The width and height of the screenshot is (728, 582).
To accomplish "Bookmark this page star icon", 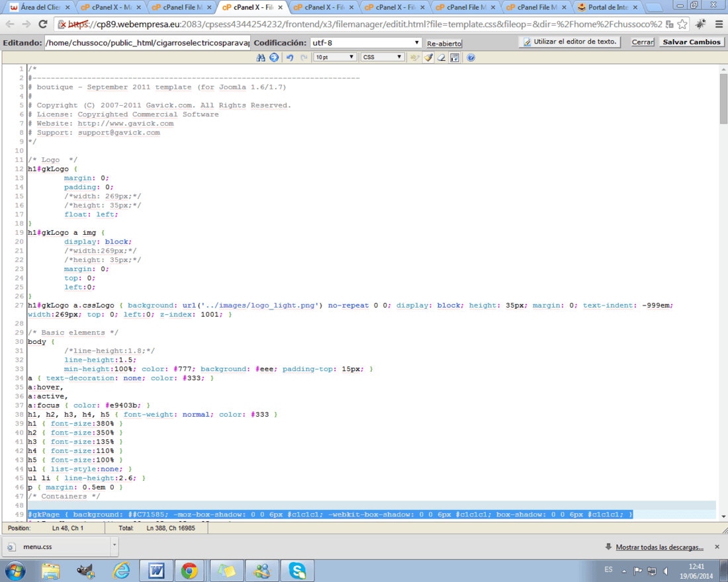I will (682, 24).
